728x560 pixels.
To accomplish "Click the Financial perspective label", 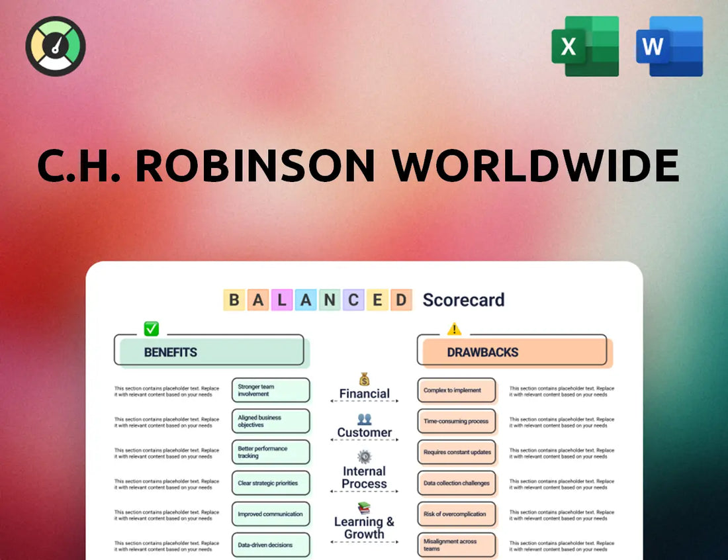I will [365, 394].
